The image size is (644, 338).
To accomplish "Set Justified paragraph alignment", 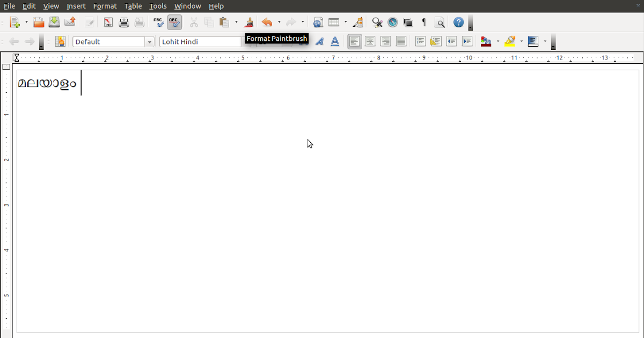I will (401, 41).
